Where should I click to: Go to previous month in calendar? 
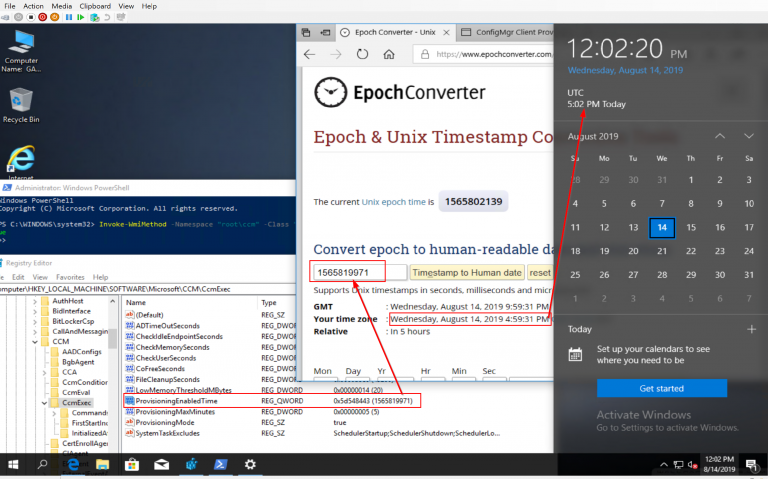(x=719, y=135)
